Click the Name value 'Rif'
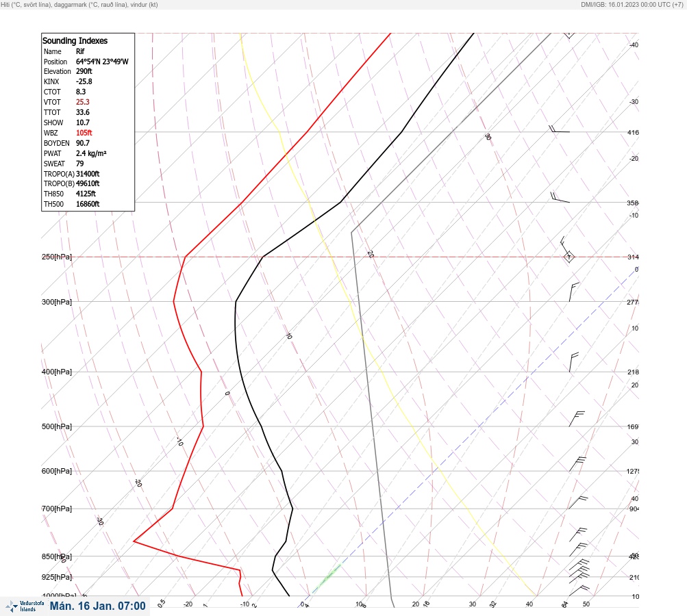The image size is (687, 616). click(80, 51)
